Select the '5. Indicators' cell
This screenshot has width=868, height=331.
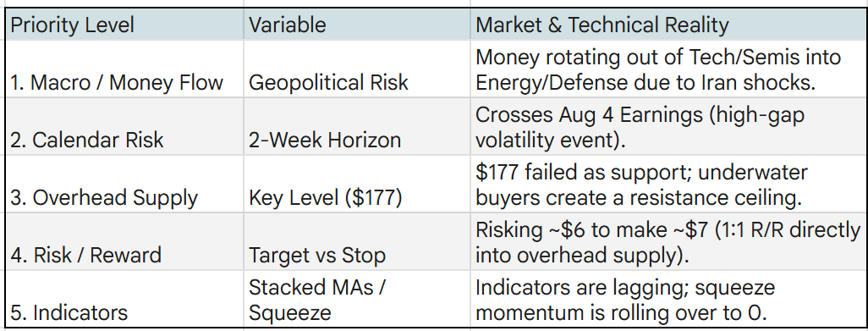pyautogui.click(x=124, y=299)
